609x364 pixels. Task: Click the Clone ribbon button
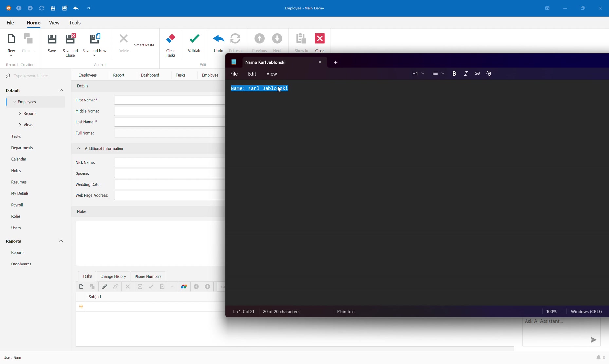click(x=28, y=43)
